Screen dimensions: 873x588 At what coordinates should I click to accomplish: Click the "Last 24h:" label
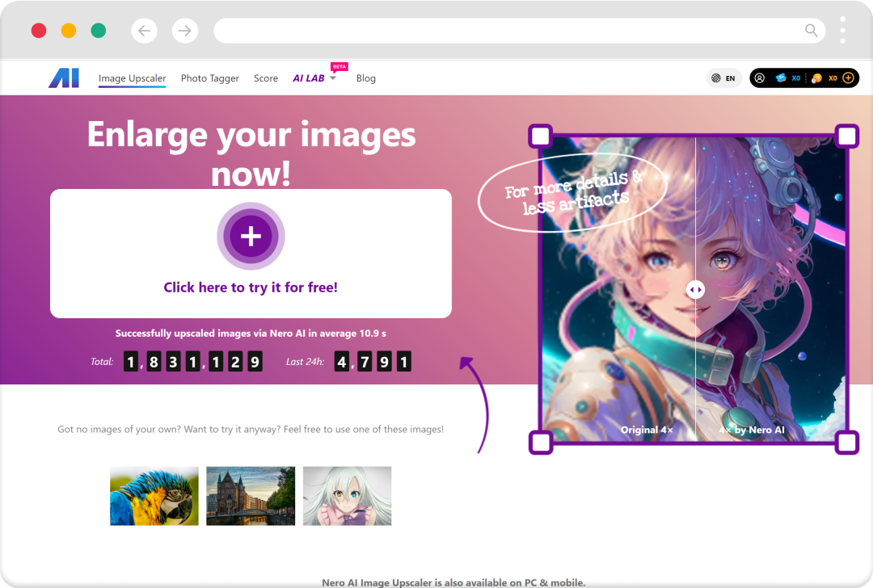305,362
